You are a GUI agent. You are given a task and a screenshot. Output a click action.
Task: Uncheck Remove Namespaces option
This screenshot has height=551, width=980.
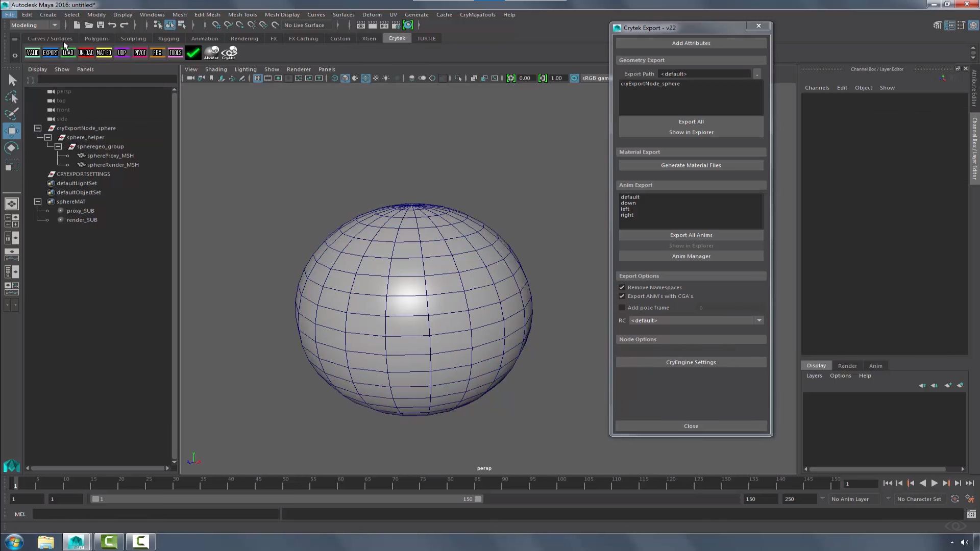(622, 287)
